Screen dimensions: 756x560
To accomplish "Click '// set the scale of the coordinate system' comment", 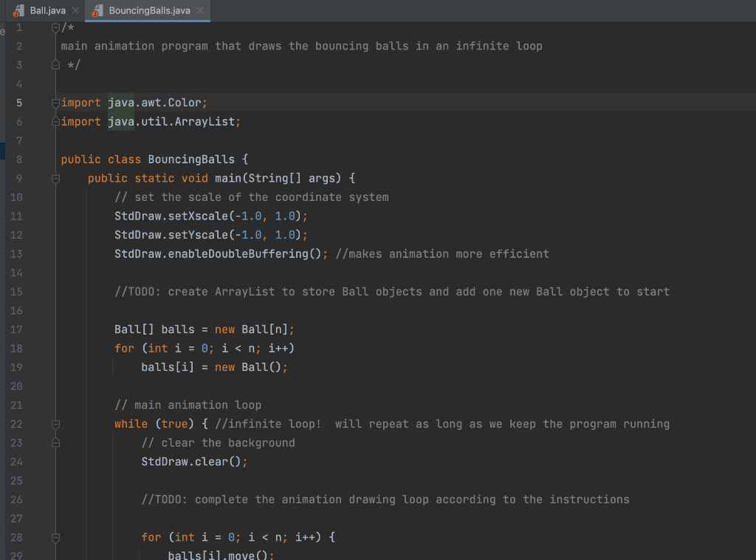I will [x=251, y=197].
